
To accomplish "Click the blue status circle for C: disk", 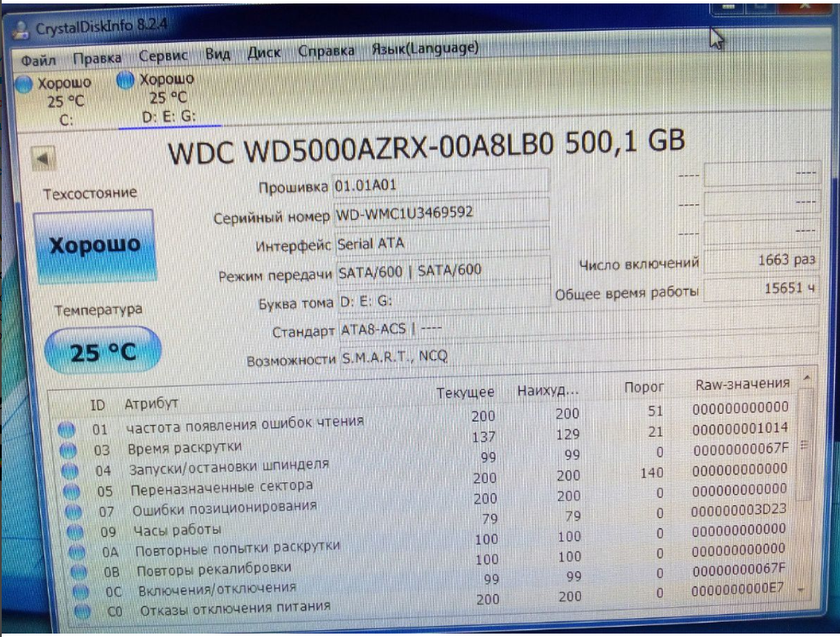I will [24, 84].
